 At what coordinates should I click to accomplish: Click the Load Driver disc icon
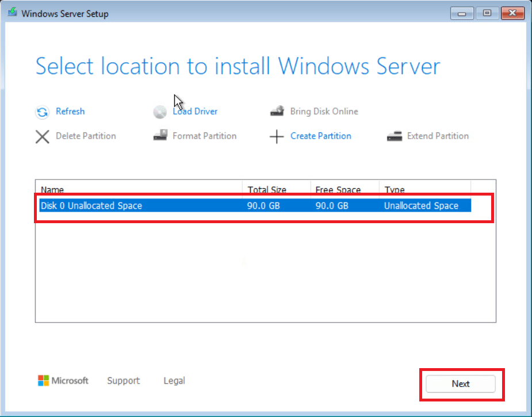tap(159, 112)
